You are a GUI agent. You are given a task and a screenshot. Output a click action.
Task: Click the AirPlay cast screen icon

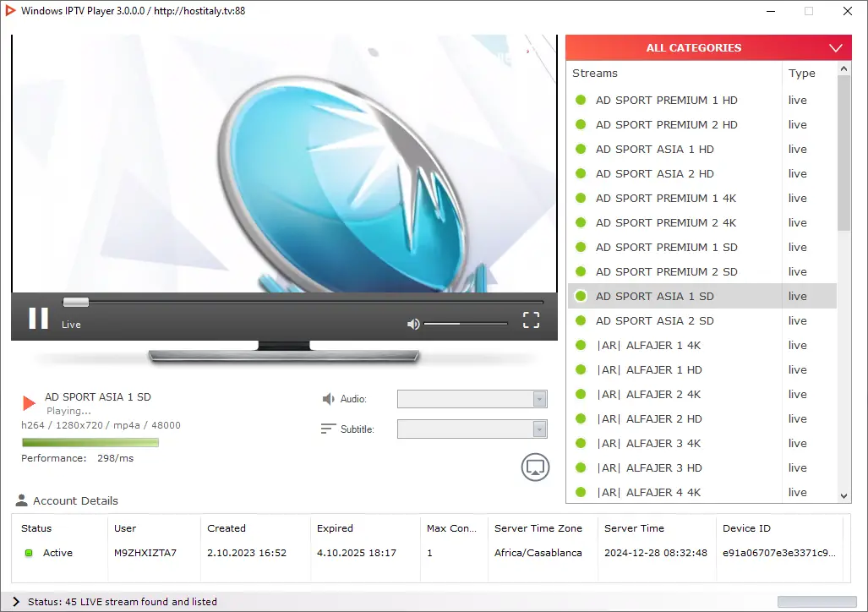[x=535, y=467]
